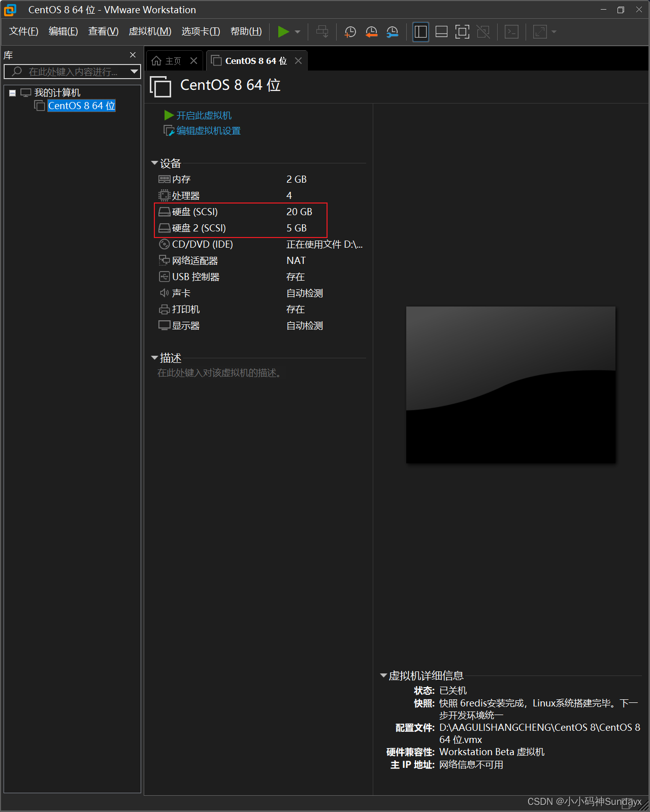Select the 20 GB disk value
650x812 pixels.
299,212
